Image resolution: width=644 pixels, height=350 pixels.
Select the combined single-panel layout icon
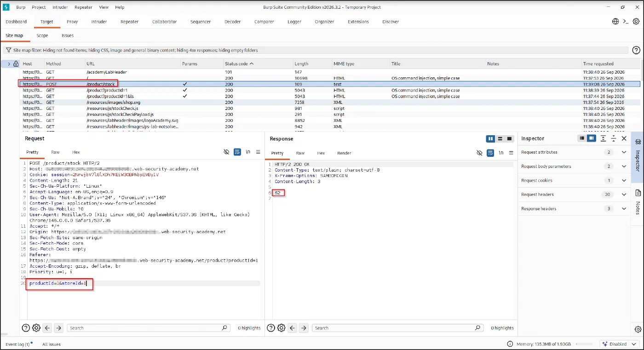pyautogui.click(x=509, y=138)
